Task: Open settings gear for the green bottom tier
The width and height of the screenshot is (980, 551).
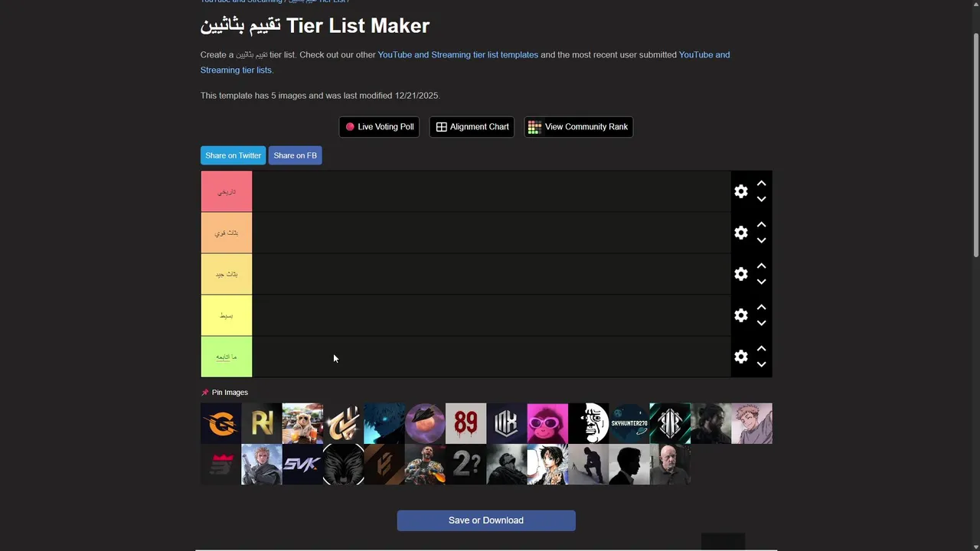Action: [740, 357]
